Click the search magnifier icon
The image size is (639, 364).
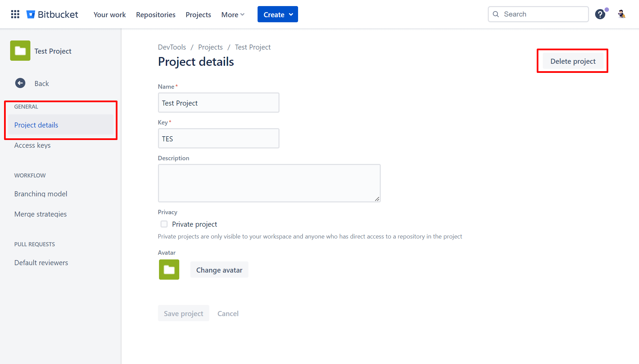496,14
